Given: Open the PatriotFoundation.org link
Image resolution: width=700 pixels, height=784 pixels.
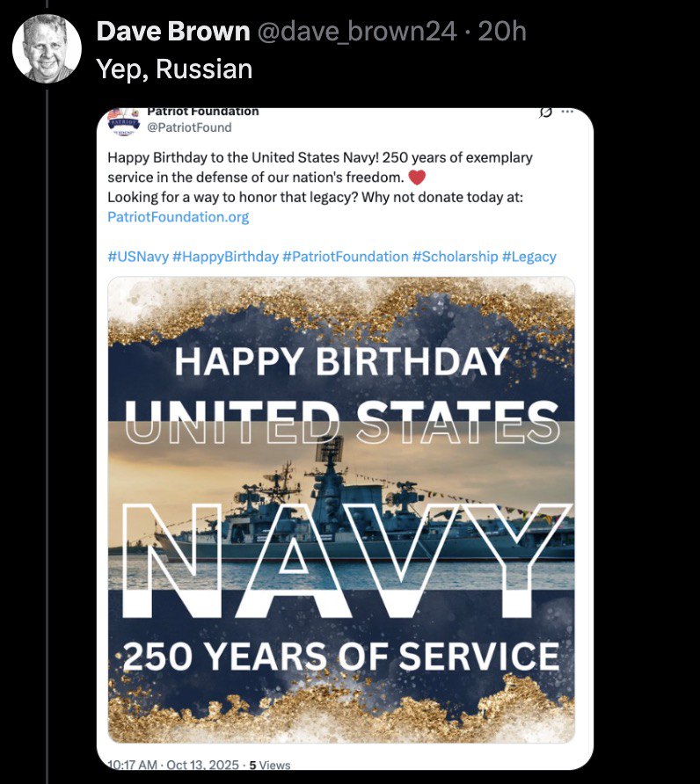Looking at the screenshot, I should (179, 216).
